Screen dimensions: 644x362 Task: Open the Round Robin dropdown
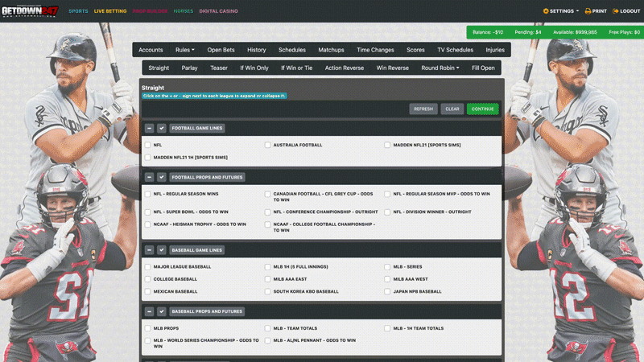tap(440, 68)
